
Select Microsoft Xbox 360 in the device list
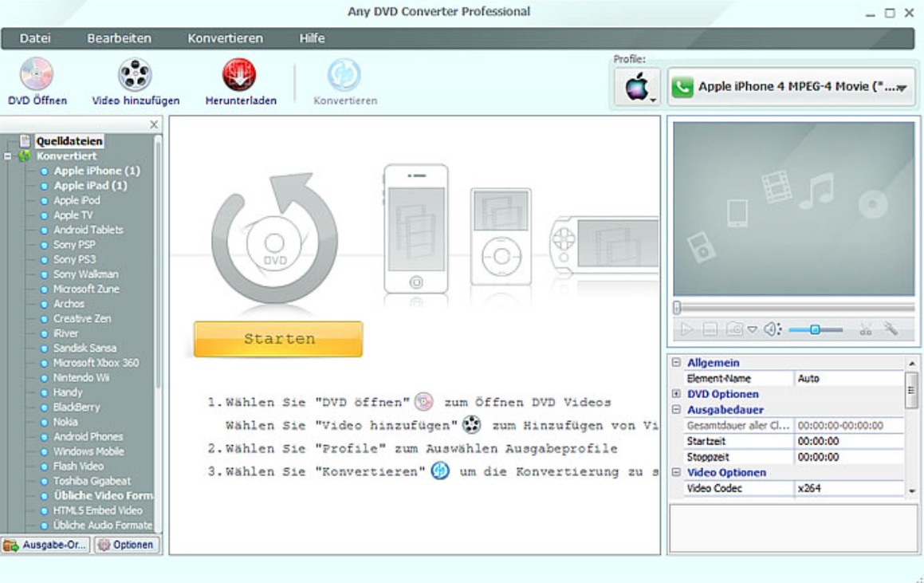pos(96,363)
